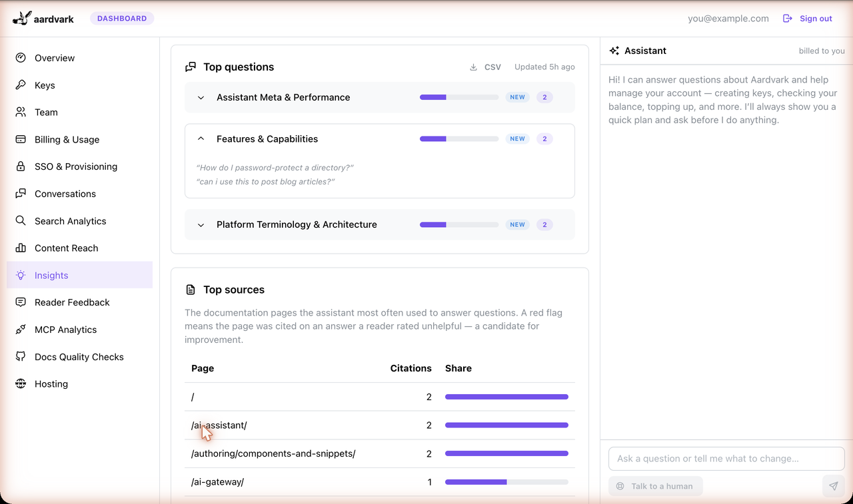Click the question about password-protecting a directory

275,168
